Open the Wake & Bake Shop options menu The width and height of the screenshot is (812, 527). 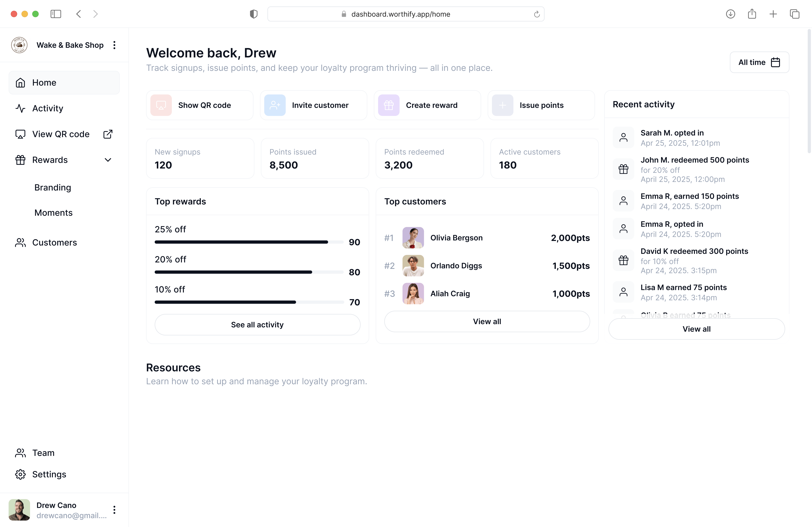(114, 45)
